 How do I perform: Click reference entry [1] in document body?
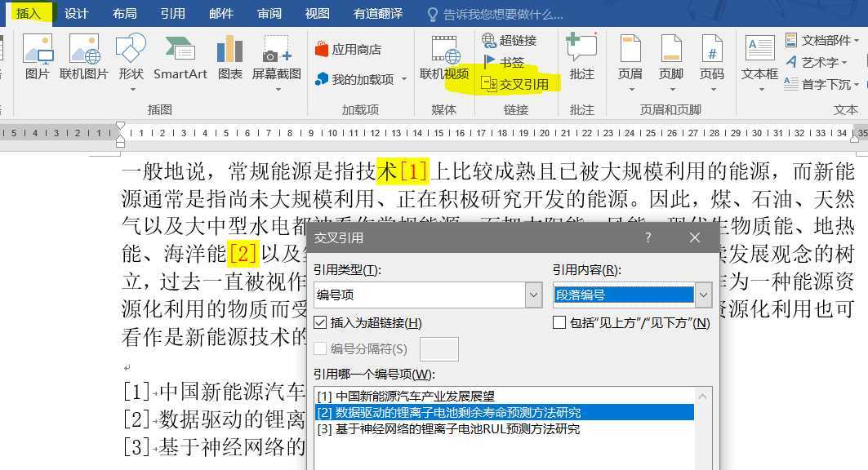coord(214,392)
